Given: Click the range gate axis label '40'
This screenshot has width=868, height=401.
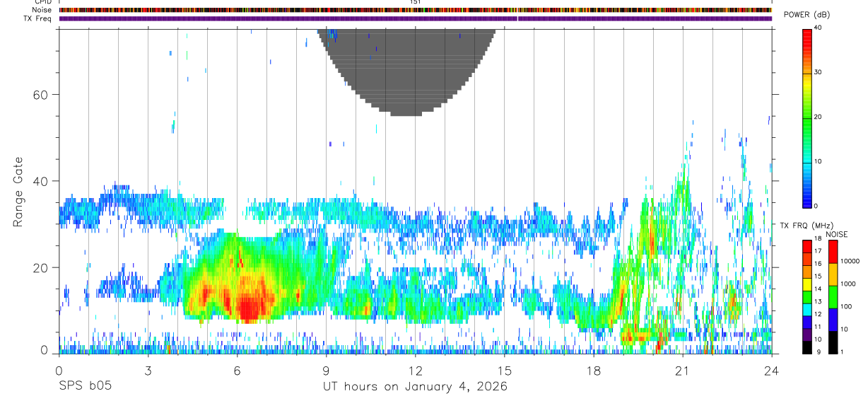Looking at the screenshot, I should 42,181.
